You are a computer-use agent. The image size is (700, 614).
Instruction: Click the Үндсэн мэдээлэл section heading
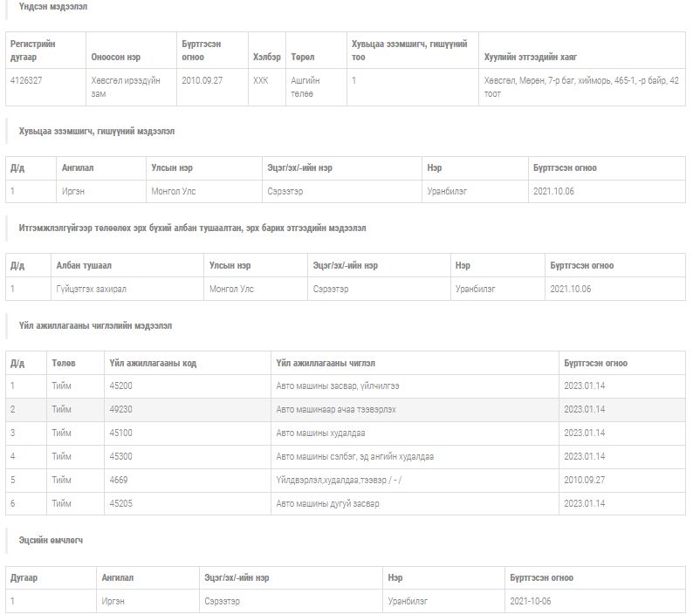52,7
